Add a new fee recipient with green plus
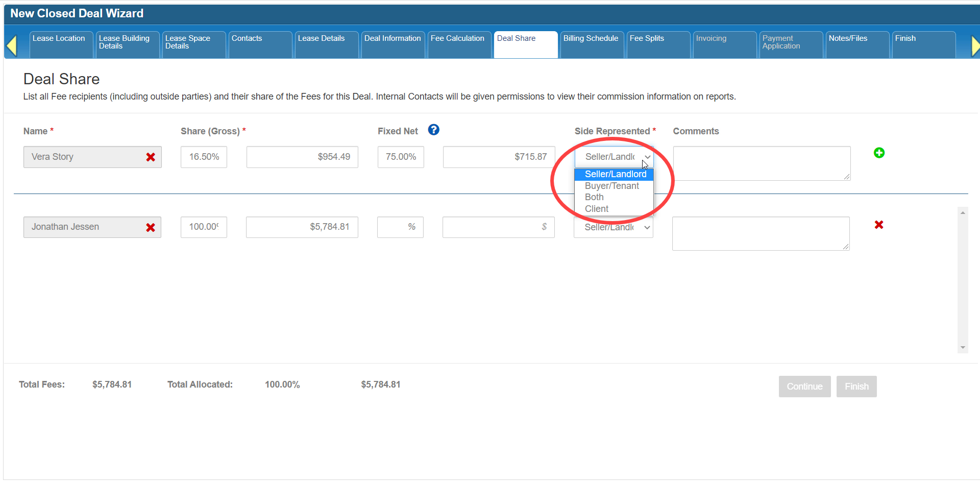This screenshot has width=980, height=481. point(879,153)
